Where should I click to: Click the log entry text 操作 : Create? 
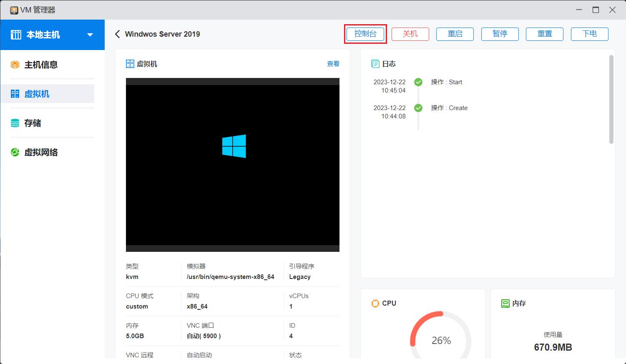449,108
